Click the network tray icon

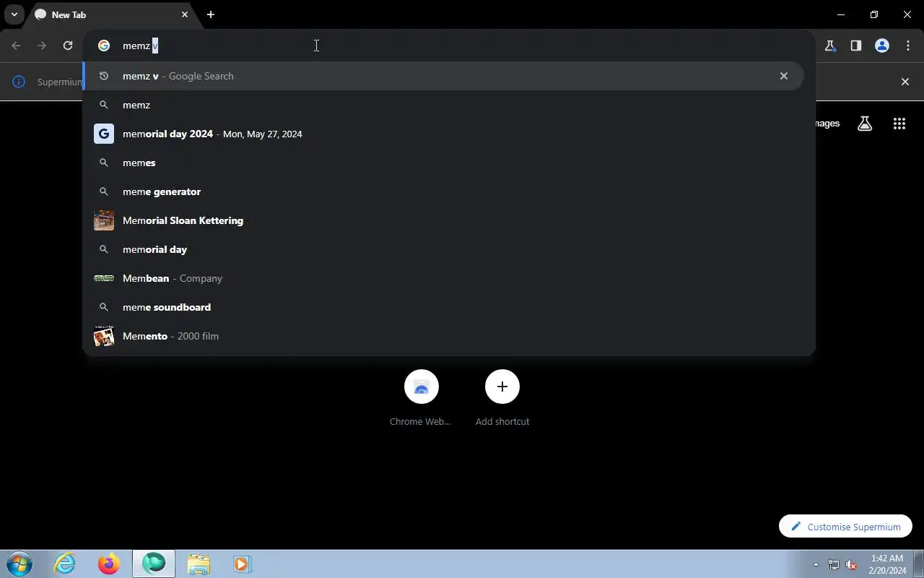[834, 564]
